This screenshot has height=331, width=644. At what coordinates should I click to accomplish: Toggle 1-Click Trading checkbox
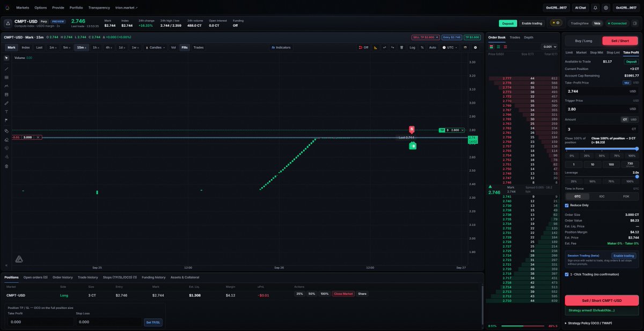pyautogui.click(x=567, y=274)
